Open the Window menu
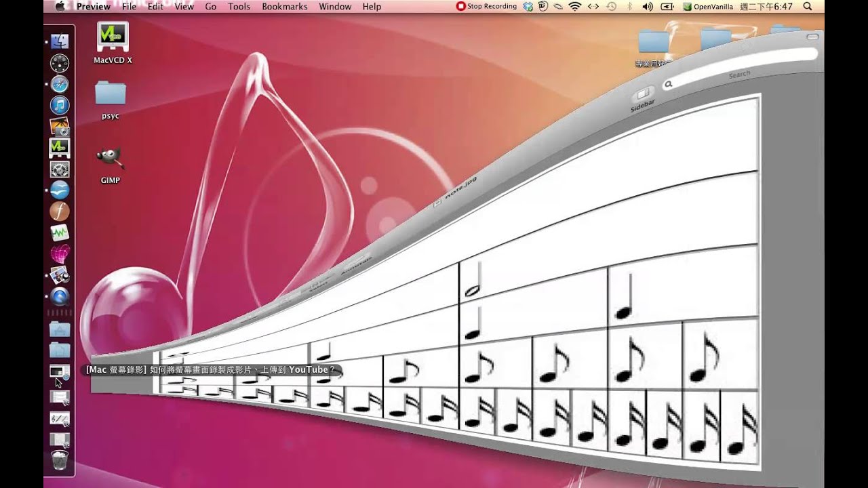 (335, 6)
